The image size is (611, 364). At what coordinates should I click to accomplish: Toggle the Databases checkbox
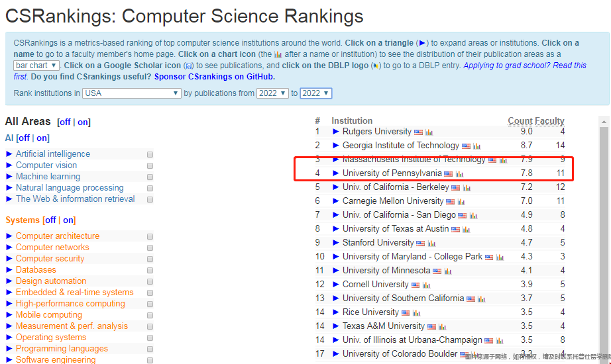[x=150, y=270]
